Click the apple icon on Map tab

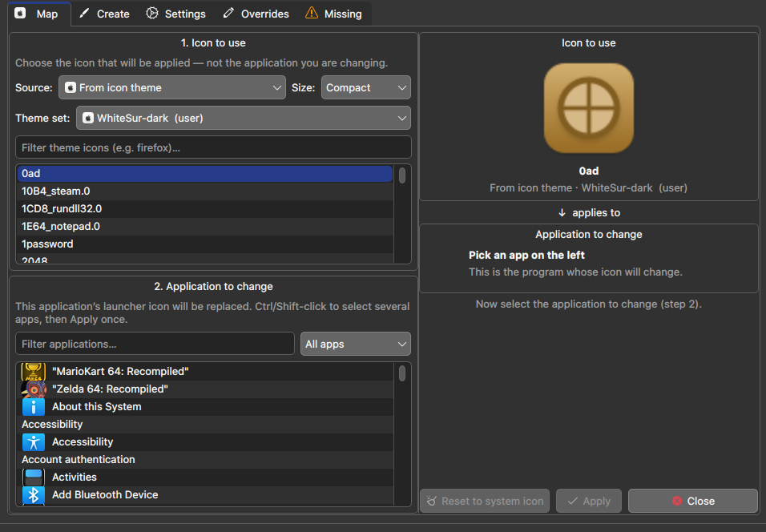tap(20, 13)
